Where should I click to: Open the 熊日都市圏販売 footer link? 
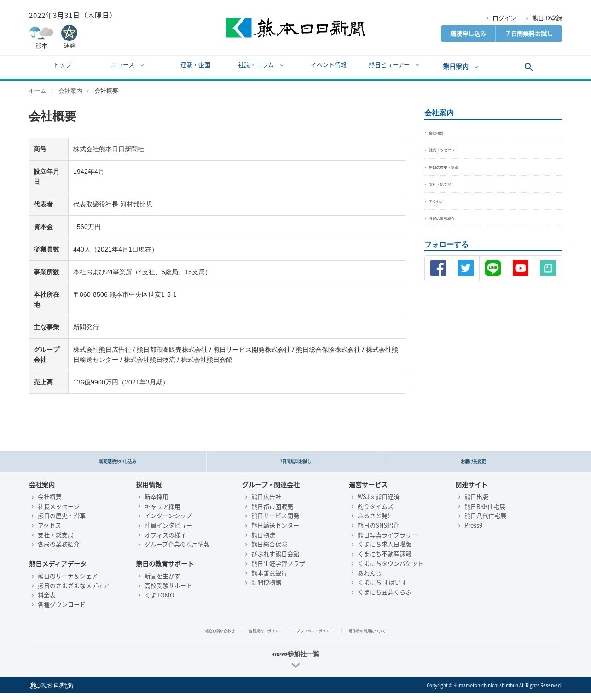tap(272, 507)
